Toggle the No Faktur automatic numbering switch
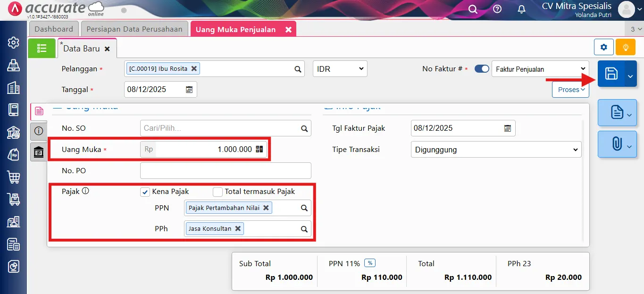The width and height of the screenshot is (644, 294). click(482, 69)
